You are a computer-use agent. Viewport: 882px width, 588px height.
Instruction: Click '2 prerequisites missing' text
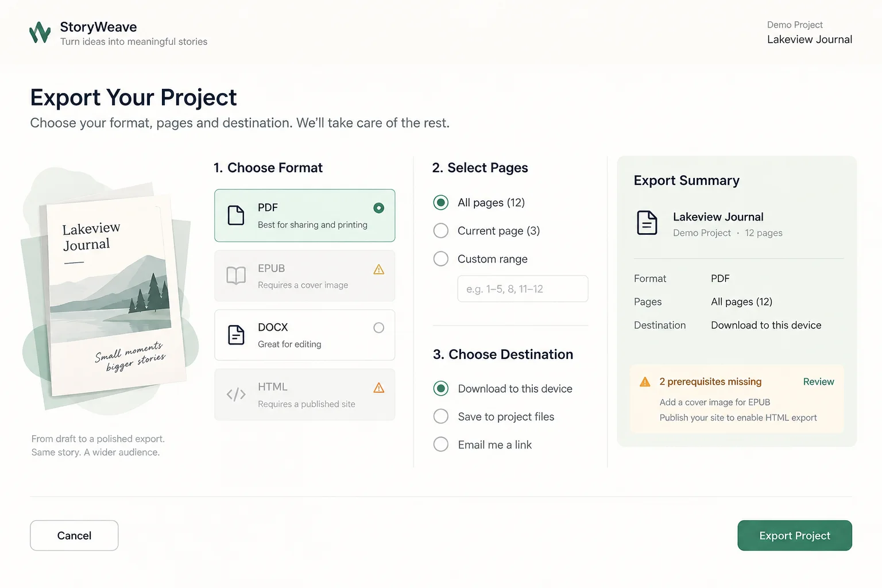(x=710, y=382)
